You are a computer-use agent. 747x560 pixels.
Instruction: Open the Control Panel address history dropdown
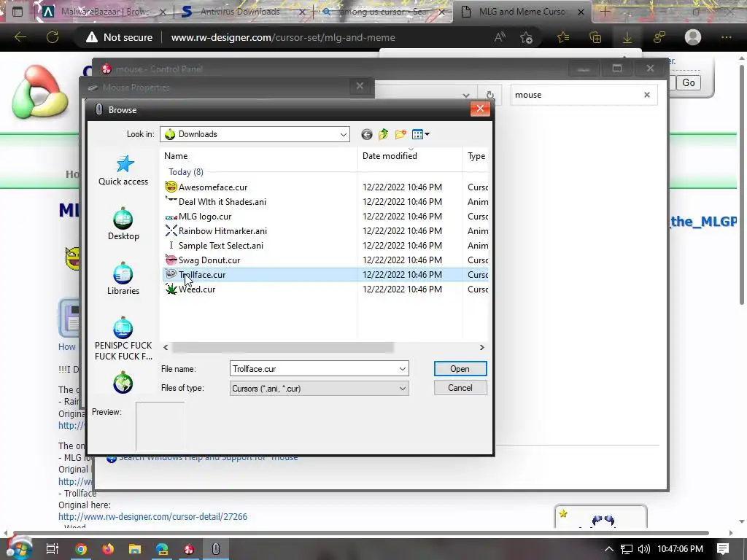click(x=466, y=95)
